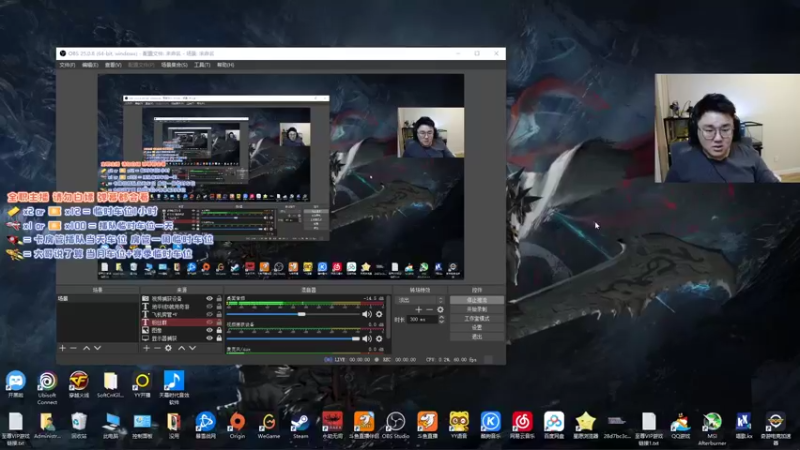Click the audio mixer vertical scrollbar
The image size is (800, 450).
pyautogui.click(x=389, y=317)
